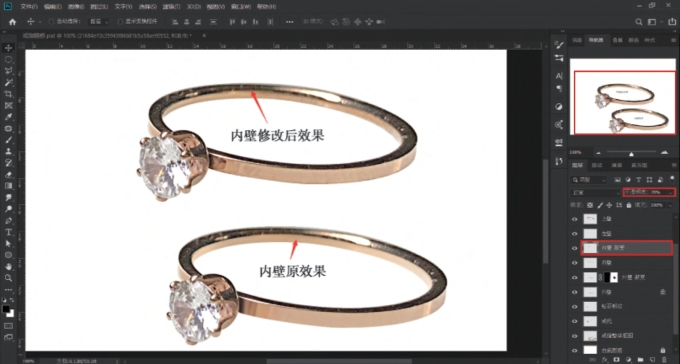
Task: Select the Horizontal Type tool
Action: click(8, 232)
